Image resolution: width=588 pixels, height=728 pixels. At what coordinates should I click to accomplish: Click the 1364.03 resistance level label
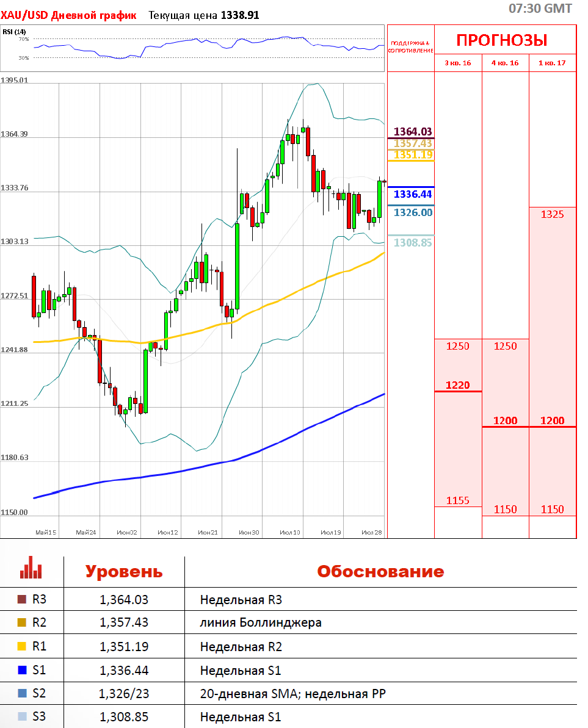(412, 132)
